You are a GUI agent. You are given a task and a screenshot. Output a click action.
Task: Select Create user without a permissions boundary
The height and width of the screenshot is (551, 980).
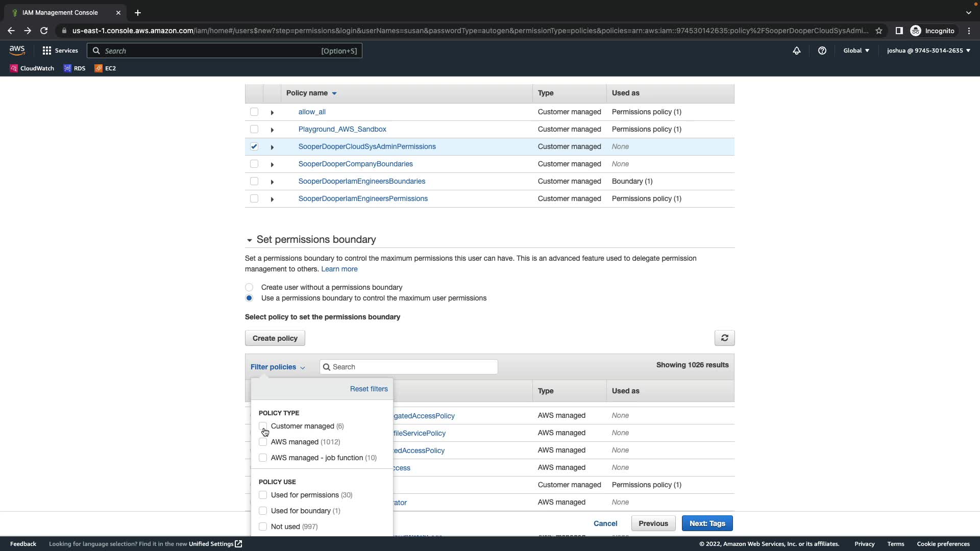pos(249,287)
